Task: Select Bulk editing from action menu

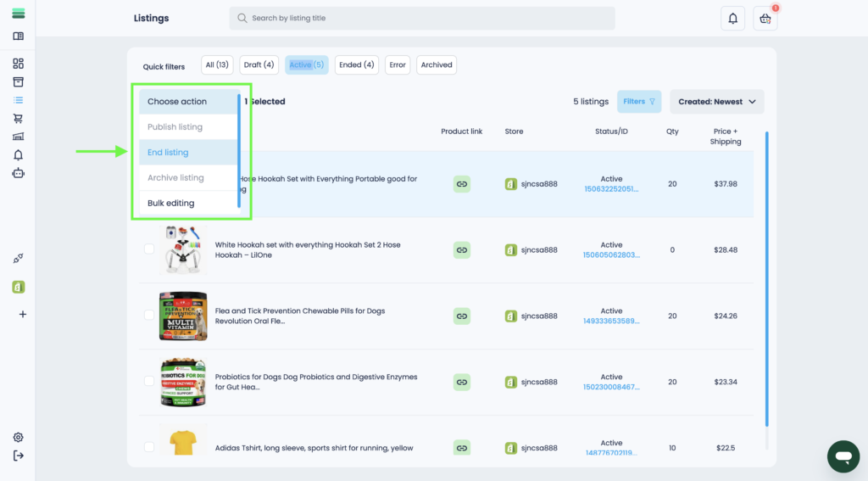Action: point(170,204)
